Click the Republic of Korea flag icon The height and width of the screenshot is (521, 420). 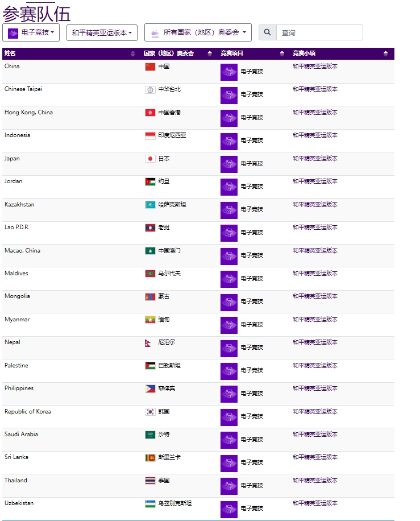point(150,412)
